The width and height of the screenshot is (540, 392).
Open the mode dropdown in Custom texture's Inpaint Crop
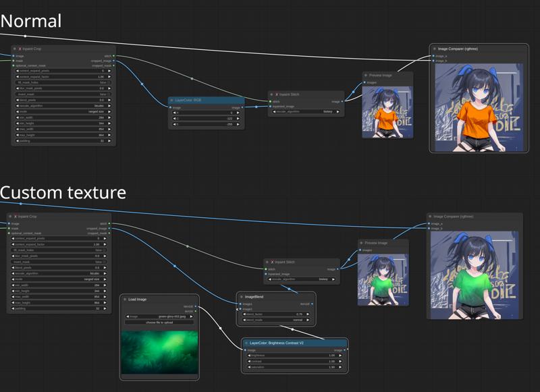click(59, 279)
